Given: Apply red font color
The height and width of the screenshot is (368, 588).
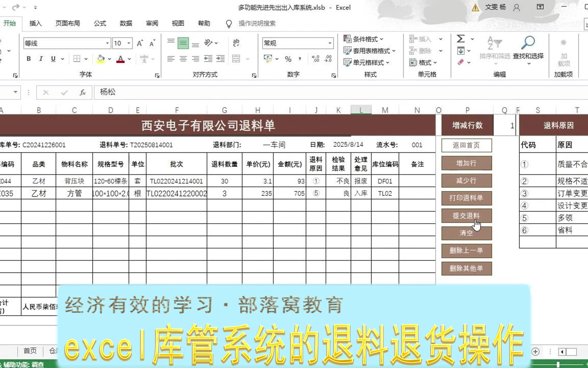Looking at the screenshot, I should [x=120, y=59].
